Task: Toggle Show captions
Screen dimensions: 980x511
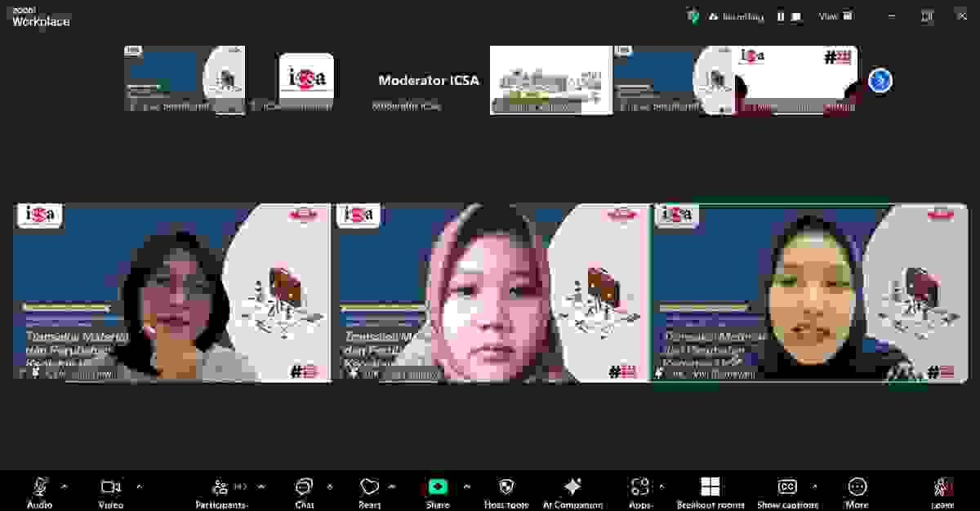Action: click(x=787, y=491)
